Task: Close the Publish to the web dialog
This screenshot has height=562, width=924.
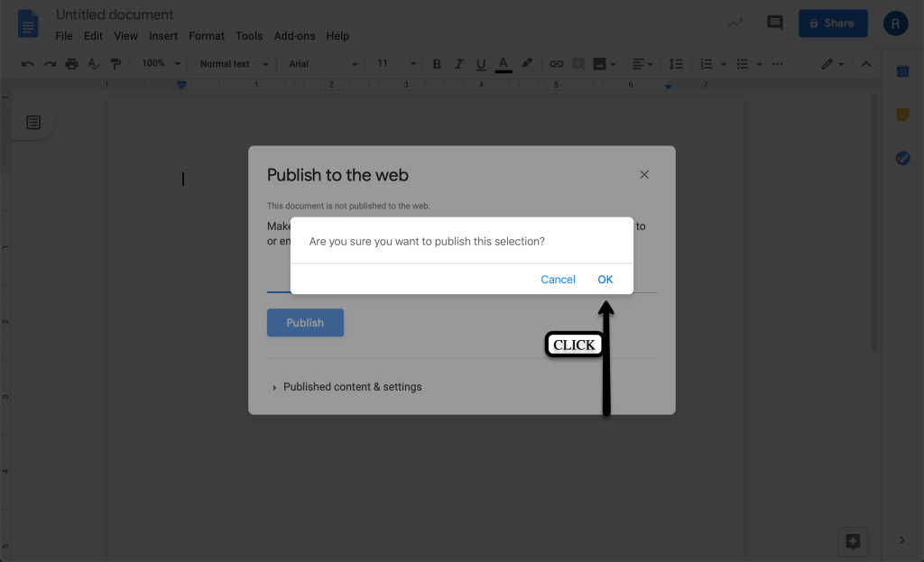Action: tap(644, 175)
